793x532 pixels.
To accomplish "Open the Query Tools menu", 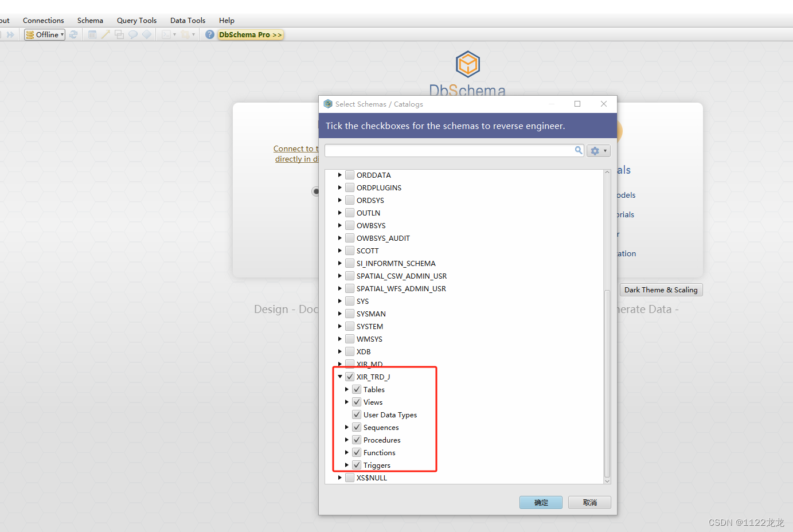I will (x=136, y=20).
